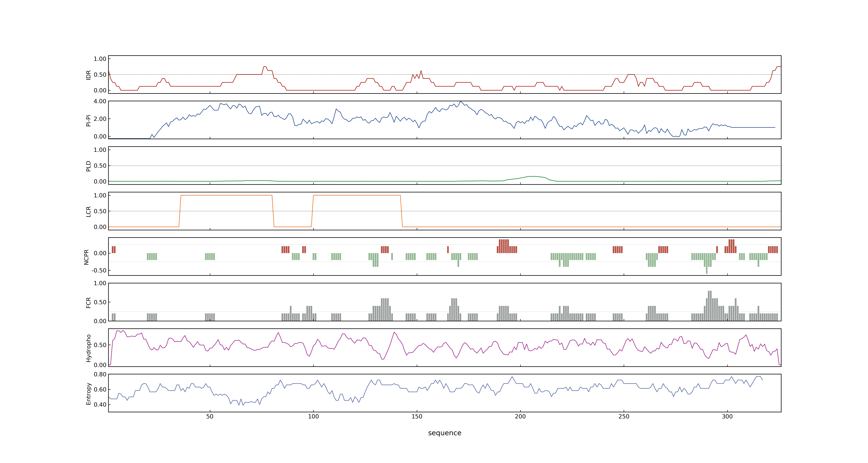Click the x-axis tick label 300
The width and height of the screenshot is (868, 463).
[x=727, y=416]
